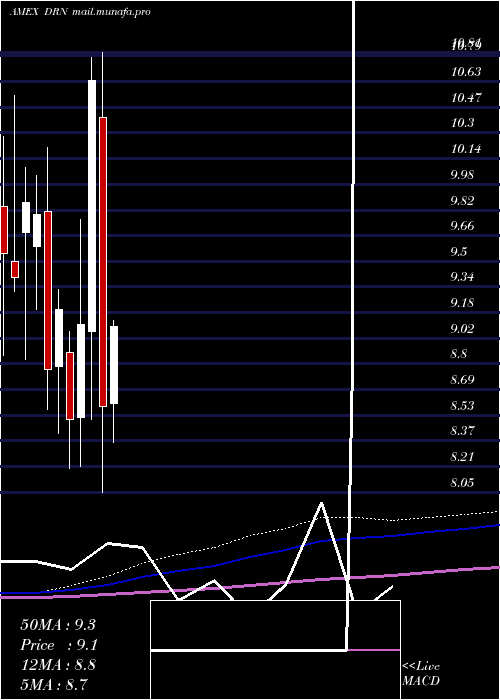
Task: Click the <<Live MACD label
Action: 421,673
